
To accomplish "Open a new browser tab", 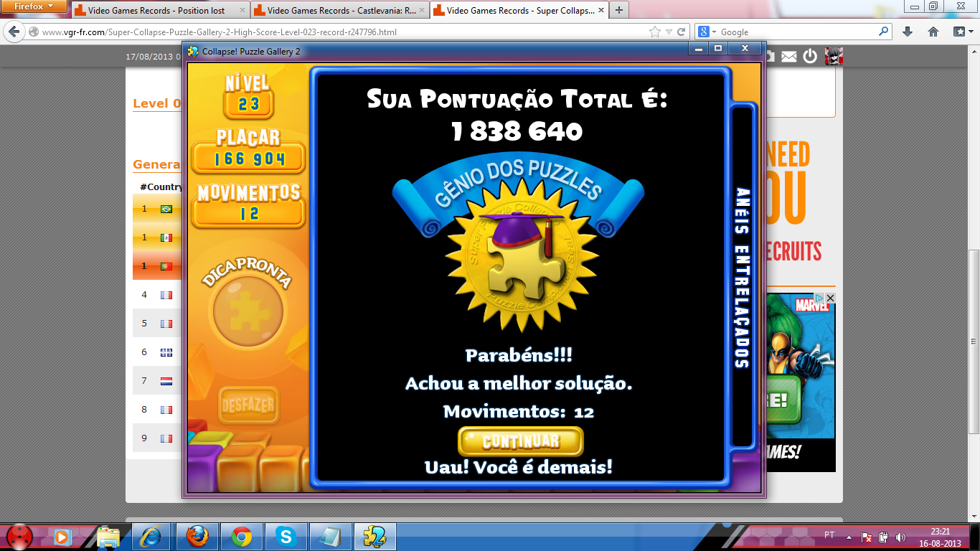I will click(618, 10).
